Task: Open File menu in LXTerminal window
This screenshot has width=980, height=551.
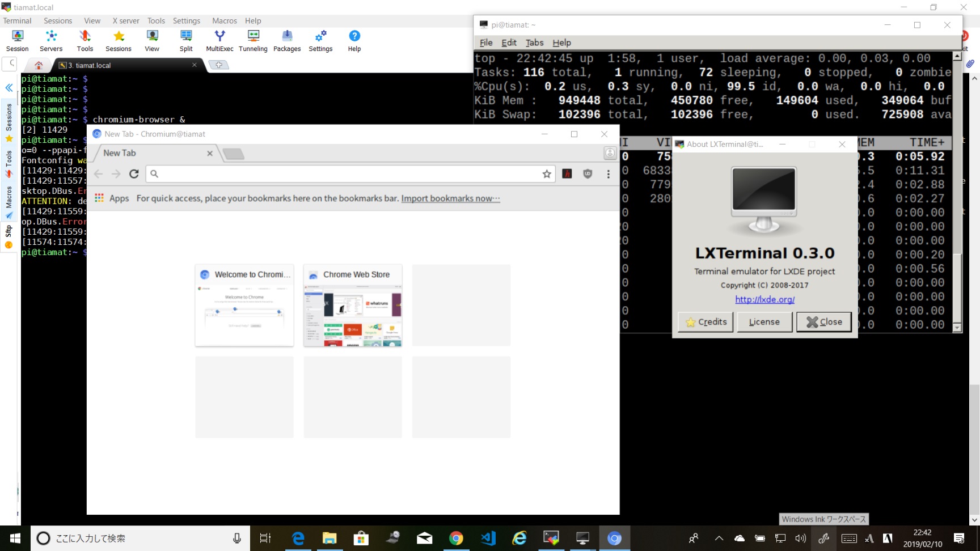Action: tap(486, 43)
